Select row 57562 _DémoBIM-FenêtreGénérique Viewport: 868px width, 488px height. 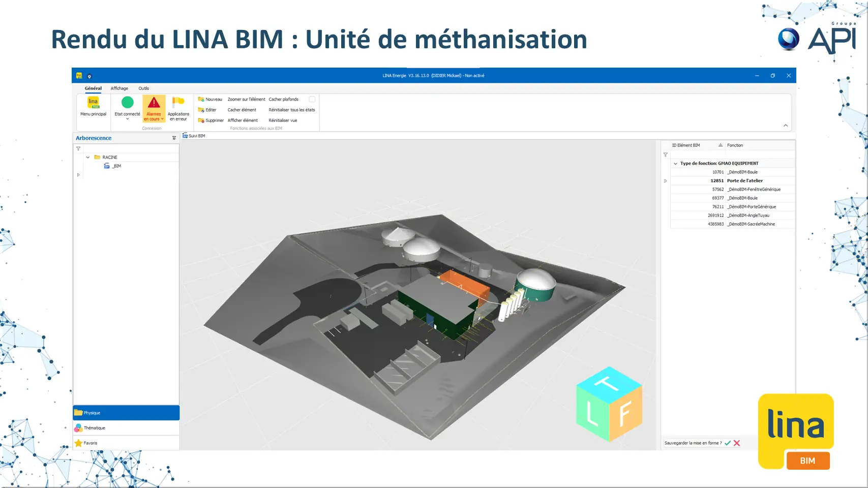(x=733, y=190)
